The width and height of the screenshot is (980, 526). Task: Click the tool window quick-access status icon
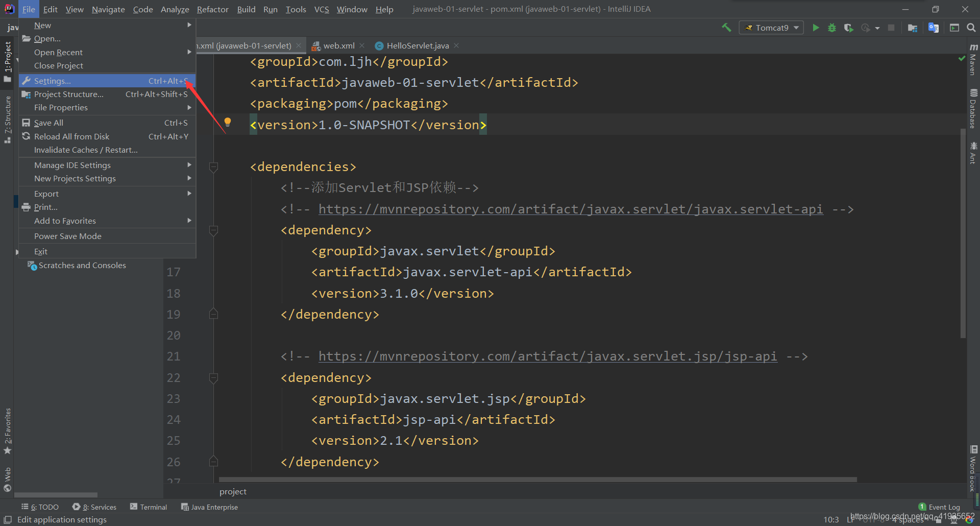tap(8, 519)
